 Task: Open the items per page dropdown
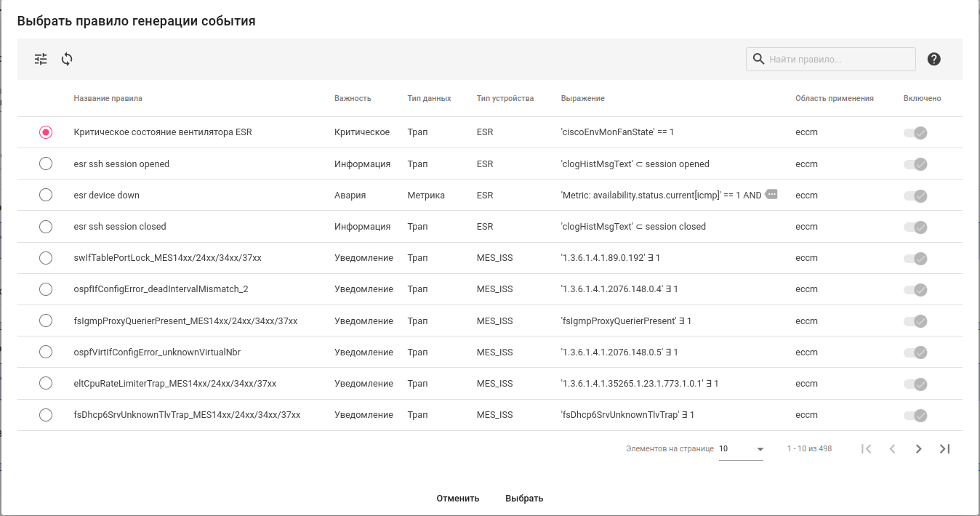741,449
